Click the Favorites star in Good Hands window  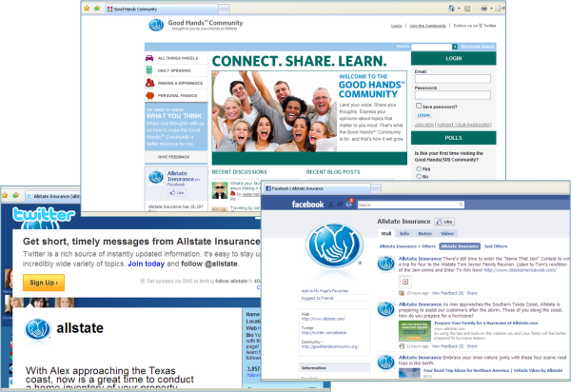87,8
